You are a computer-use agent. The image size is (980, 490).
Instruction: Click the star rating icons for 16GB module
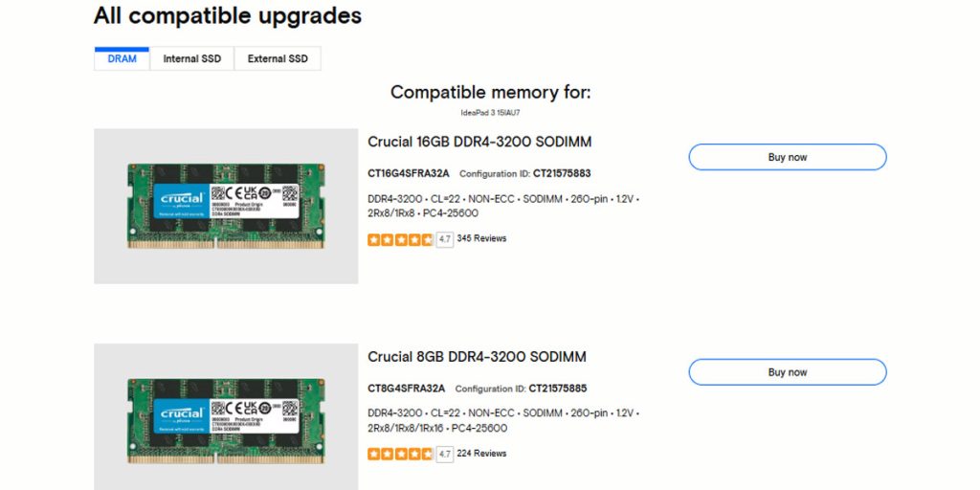coord(400,239)
